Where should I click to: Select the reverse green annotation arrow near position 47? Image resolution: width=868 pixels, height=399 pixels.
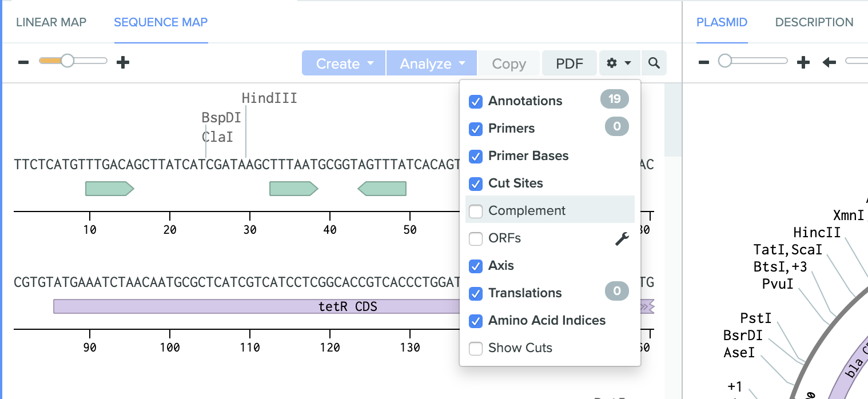pyautogui.click(x=382, y=189)
